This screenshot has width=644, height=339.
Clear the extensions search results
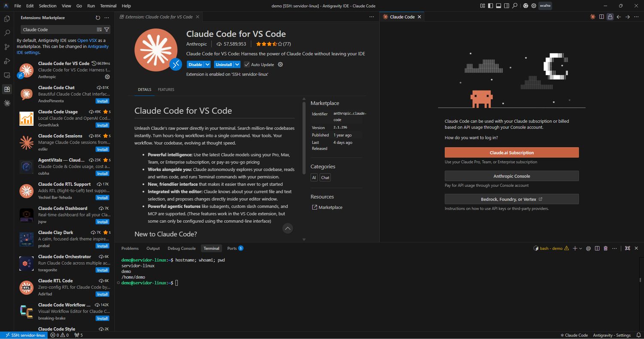click(99, 30)
